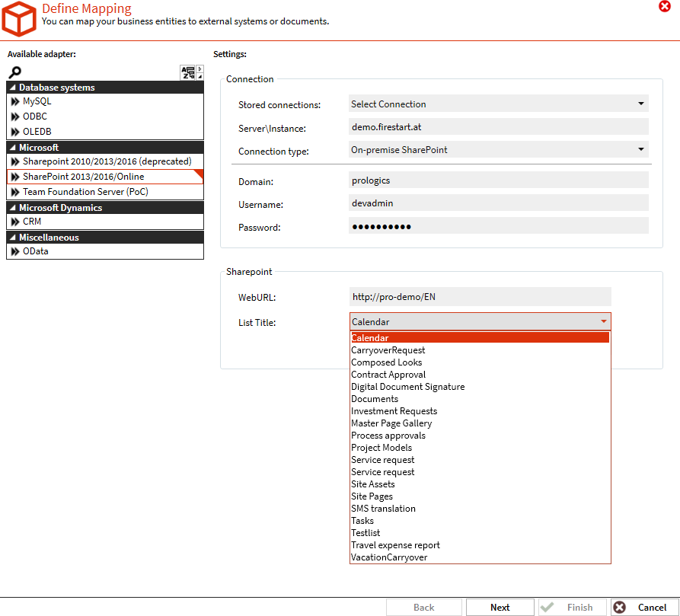Collapse the Microsoft Dynamics group
Viewport: 680px width, 616px height.
pyautogui.click(x=13, y=208)
